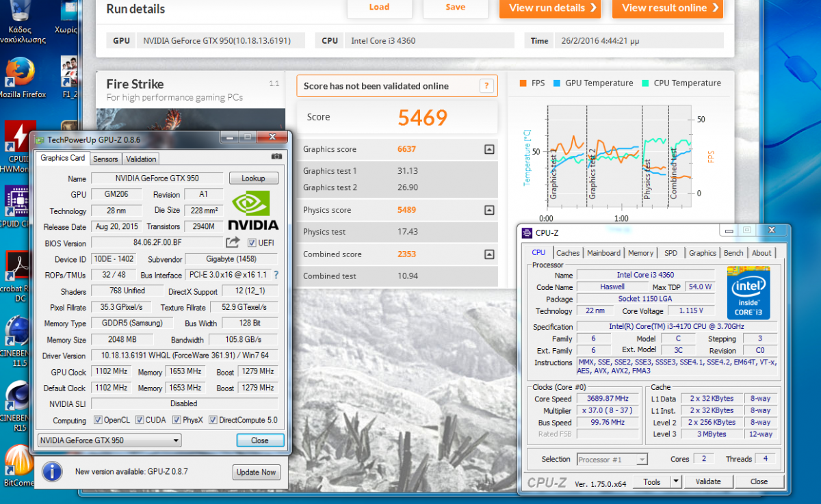Viewport: 821px width, 504px height.
Task: Click the Lookup button in GPU-Z
Action: (253, 178)
